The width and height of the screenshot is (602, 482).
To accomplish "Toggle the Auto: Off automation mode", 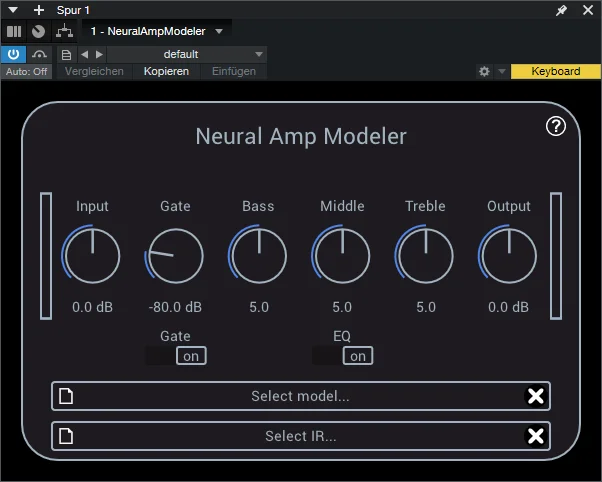I will tap(26, 71).
